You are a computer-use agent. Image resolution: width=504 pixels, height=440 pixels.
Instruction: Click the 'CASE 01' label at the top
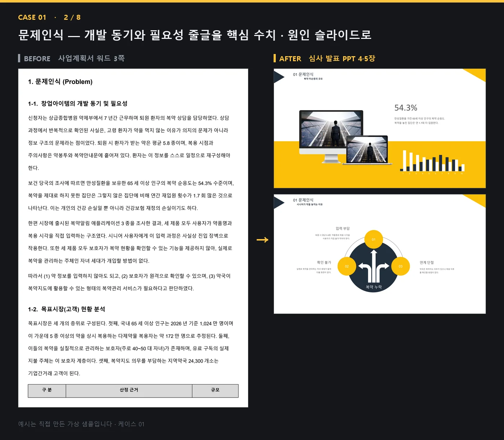[32, 17]
